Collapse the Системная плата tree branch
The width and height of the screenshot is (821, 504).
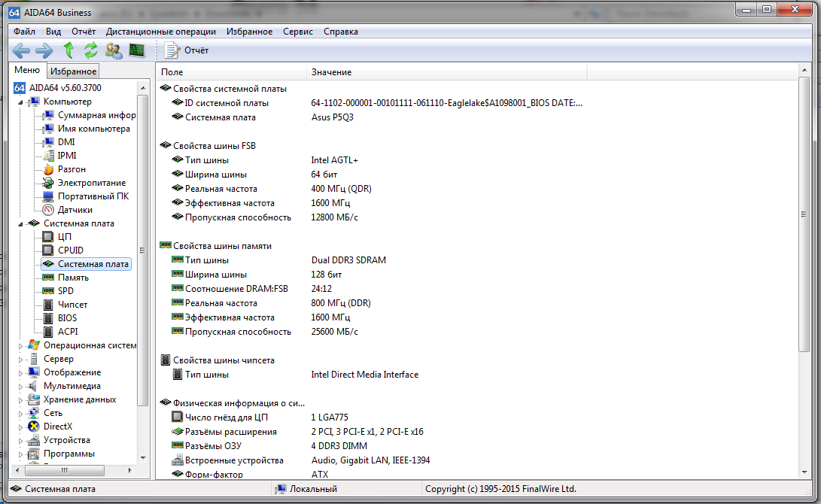(20, 224)
